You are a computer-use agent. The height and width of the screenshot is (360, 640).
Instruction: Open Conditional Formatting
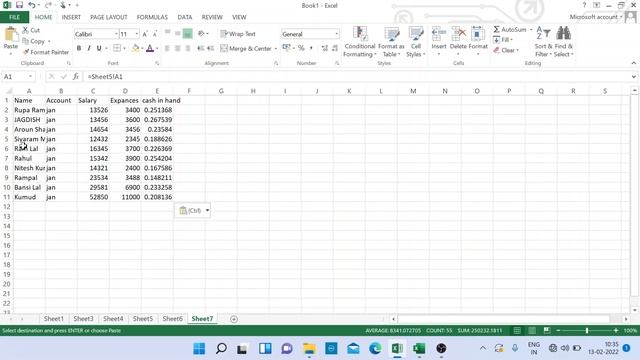point(359,42)
